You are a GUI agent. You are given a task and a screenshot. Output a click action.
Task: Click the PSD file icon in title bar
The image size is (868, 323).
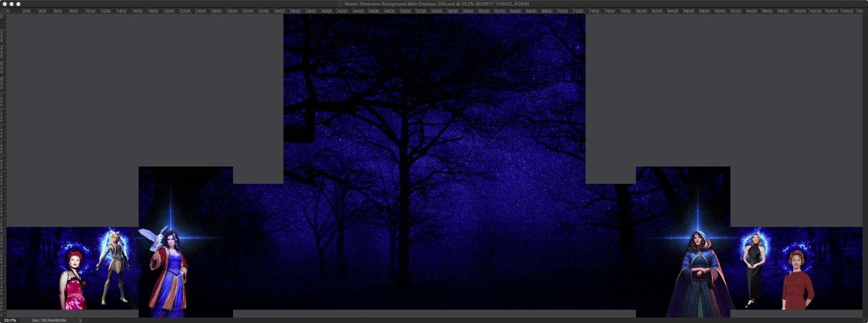pos(341,4)
